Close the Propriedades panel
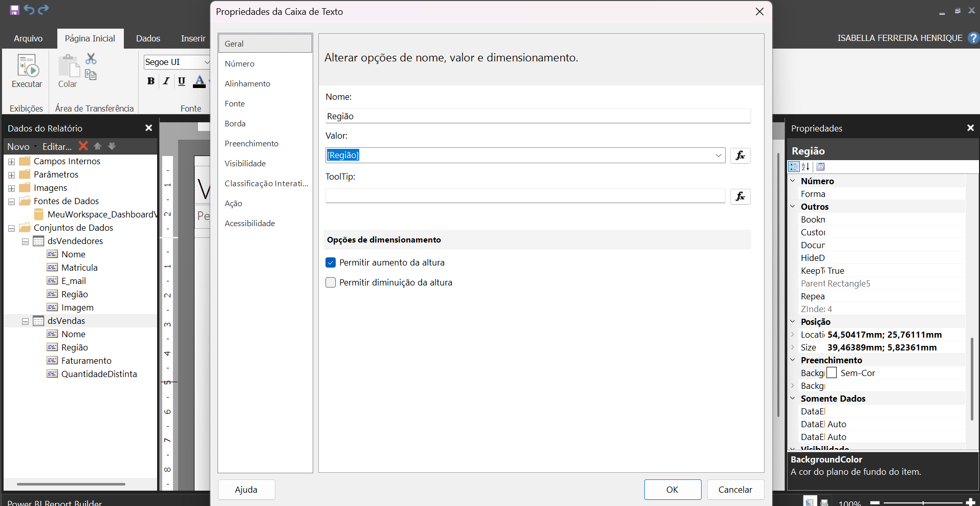 pos(970,128)
